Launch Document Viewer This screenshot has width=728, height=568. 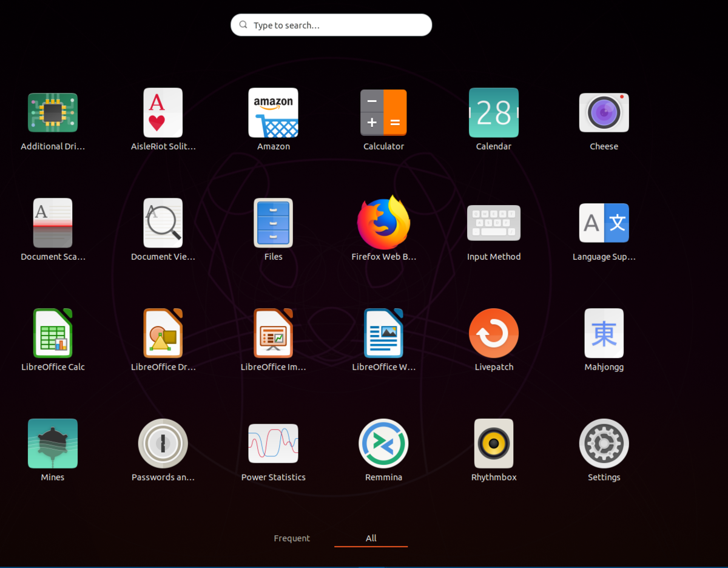pyautogui.click(x=163, y=223)
